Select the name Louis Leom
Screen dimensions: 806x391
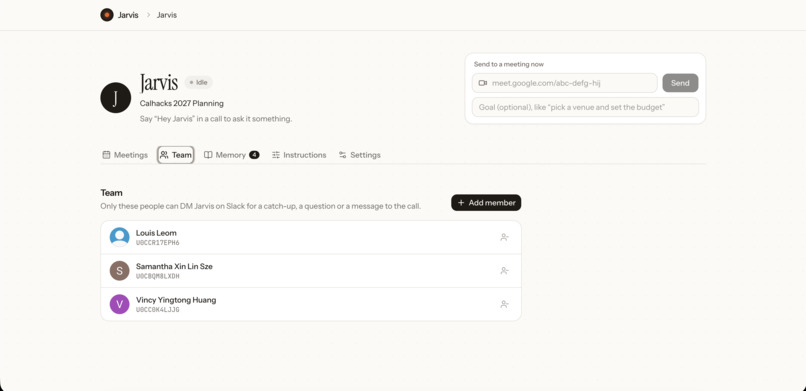click(x=156, y=233)
